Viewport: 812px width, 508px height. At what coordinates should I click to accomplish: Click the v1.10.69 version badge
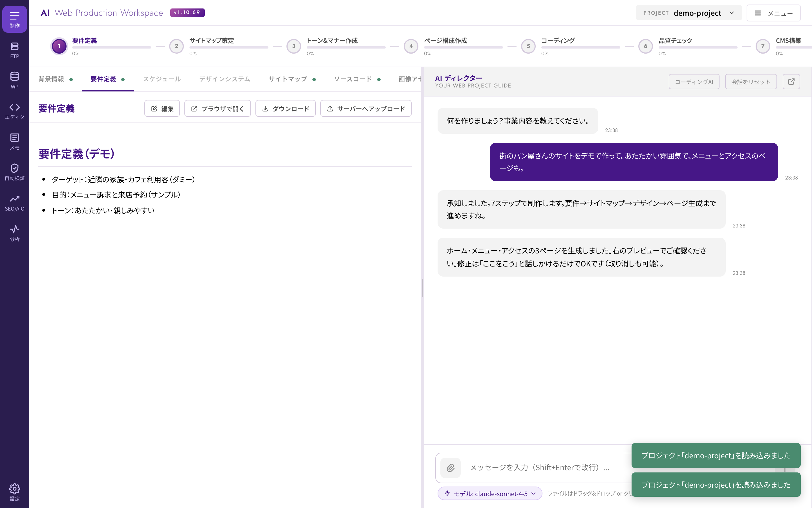[x=187, y=12]
